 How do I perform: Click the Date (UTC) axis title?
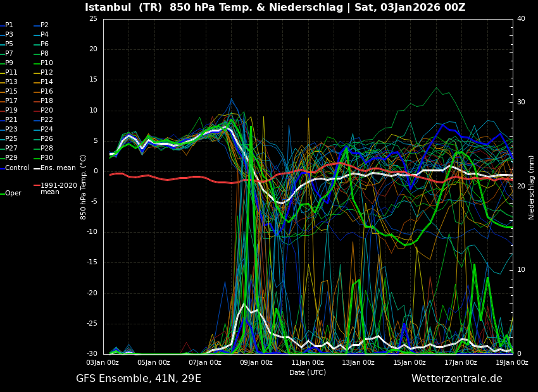308,372
